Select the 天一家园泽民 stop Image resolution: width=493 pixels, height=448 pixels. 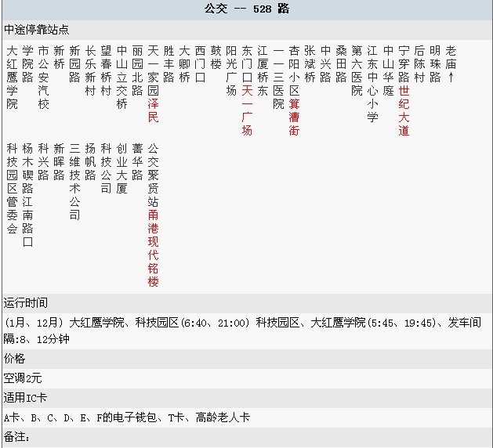pyautogui.click(x=154, y=84)
